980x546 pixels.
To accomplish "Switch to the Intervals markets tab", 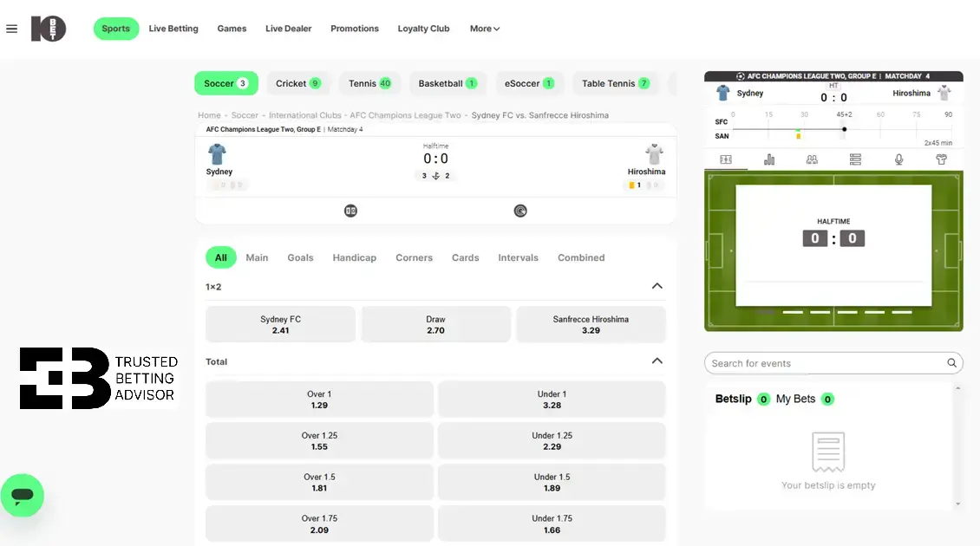I will click(518, 257).
